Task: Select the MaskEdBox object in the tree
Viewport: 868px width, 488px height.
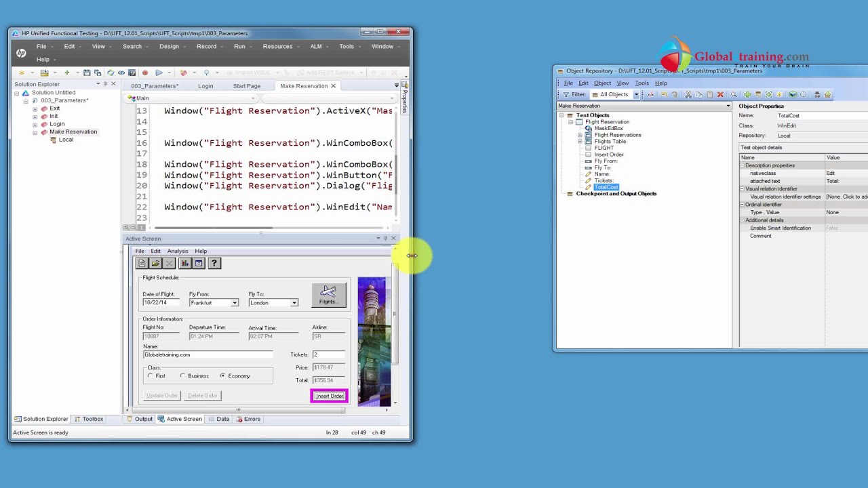Action: [x=608, y=128]
